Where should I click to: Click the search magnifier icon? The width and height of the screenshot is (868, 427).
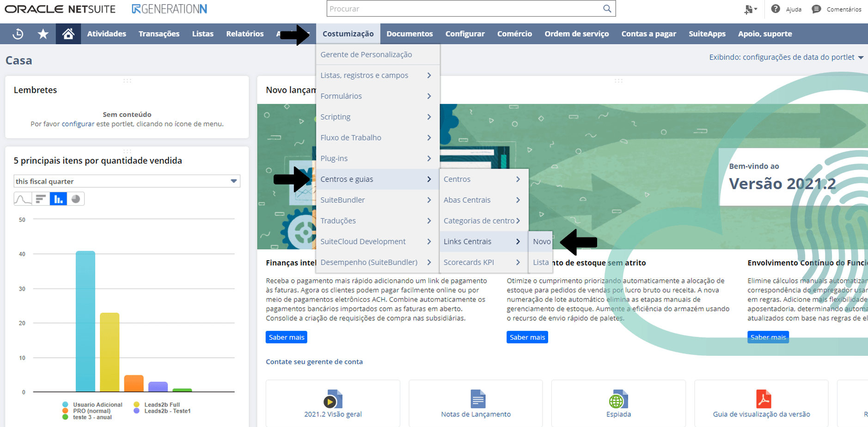coord(607,8)
